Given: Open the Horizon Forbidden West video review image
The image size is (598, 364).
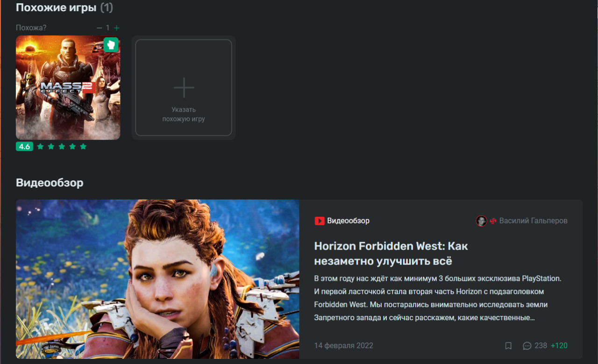Looking at the screenshot, I should [157, 279].
